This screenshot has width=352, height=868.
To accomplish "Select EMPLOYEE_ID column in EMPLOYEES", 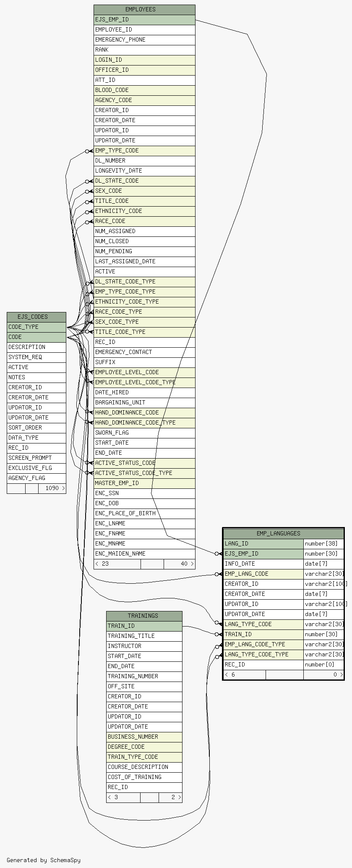I will coord(144,30).
